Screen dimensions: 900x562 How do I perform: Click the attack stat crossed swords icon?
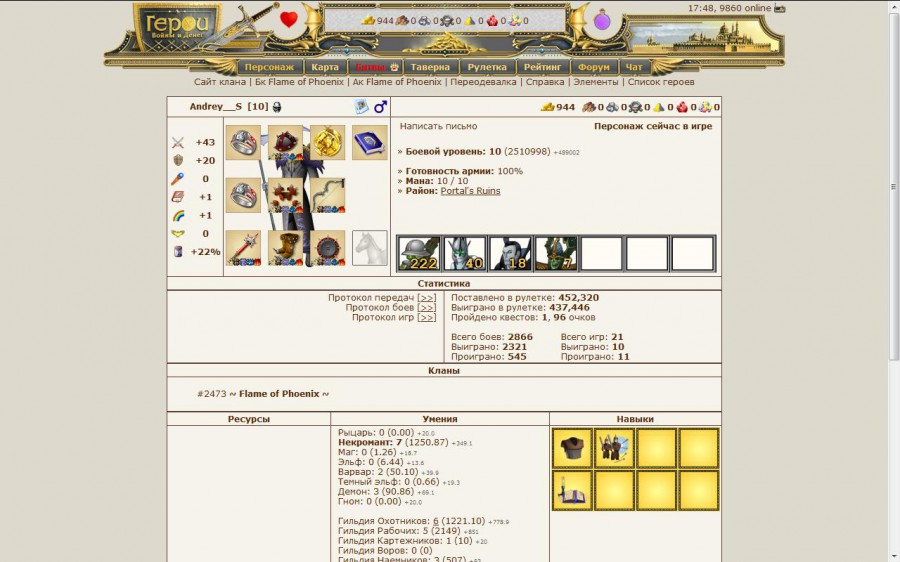(178, 142)
